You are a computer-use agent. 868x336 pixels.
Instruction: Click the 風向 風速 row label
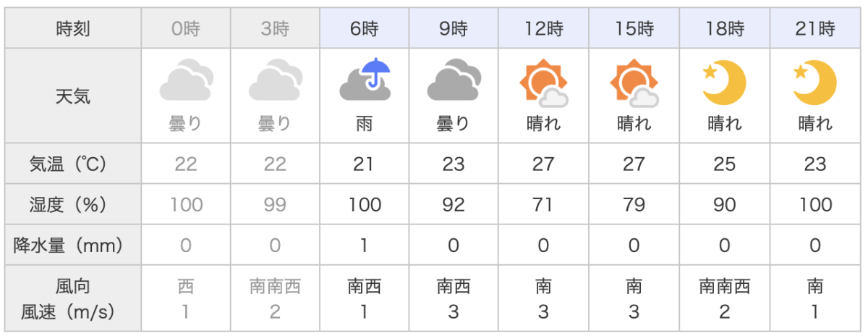pyautogui.click(x=73, y=298)
